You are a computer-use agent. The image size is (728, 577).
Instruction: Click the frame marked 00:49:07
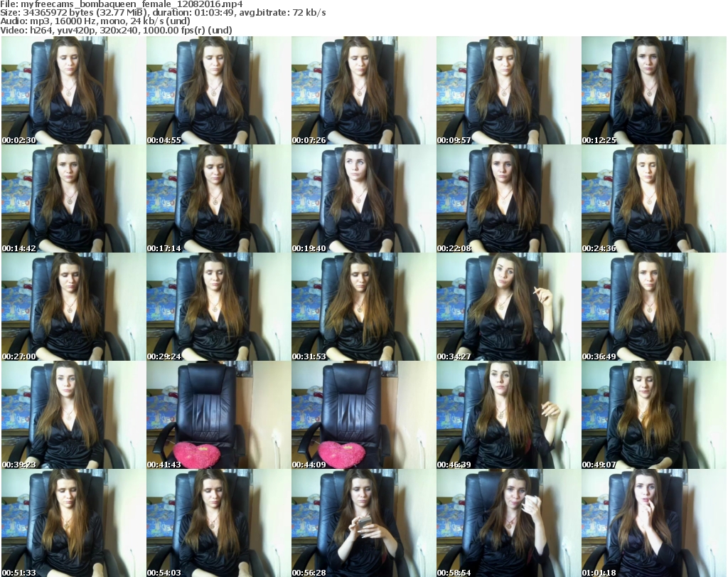654,415
